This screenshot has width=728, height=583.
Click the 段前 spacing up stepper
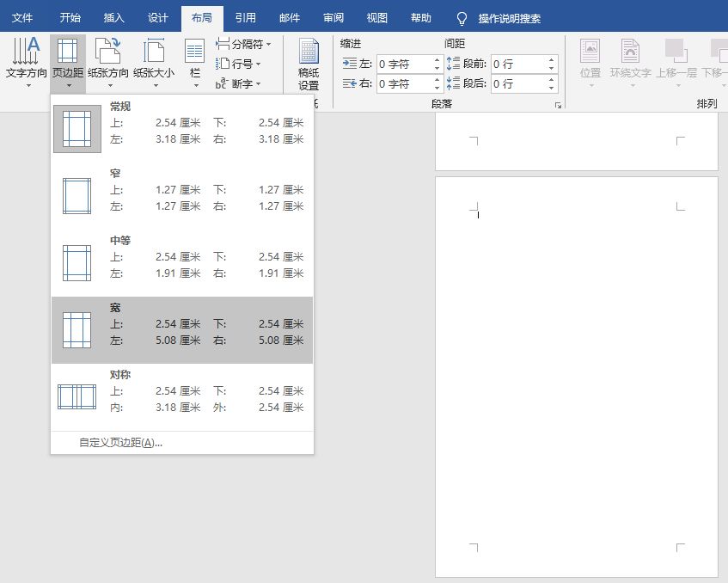pos(553,58)
